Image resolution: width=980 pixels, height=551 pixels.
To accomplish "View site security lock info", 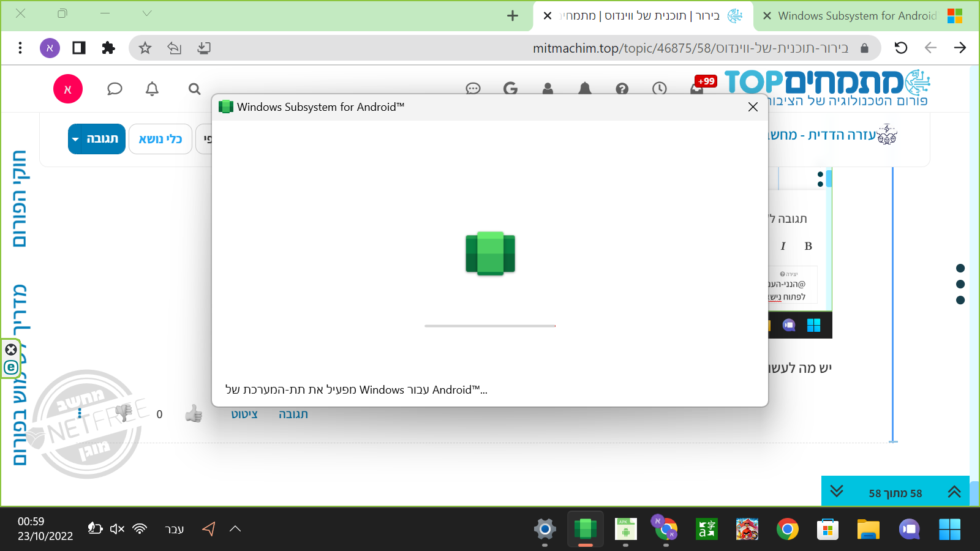I will click(864, 48).
